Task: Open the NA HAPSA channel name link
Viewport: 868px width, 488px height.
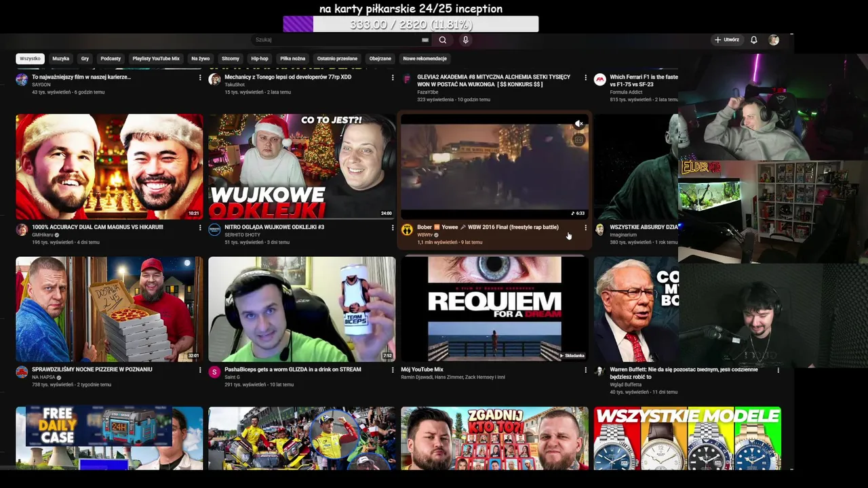Action: point(44,378)
